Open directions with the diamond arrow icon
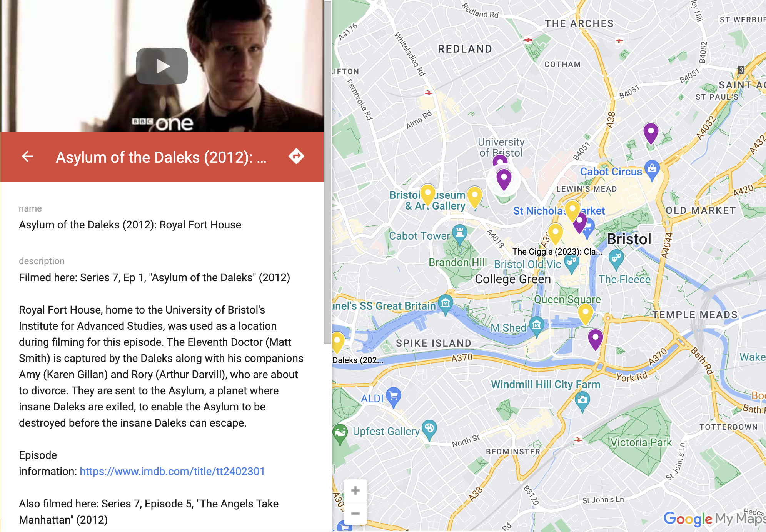766x532 pixels. [x=296, y=157]
